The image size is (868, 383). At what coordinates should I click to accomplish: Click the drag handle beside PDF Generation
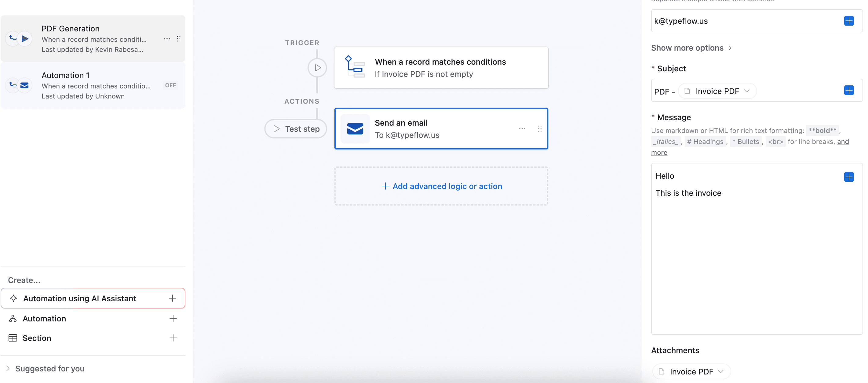pyautogui.click(x=179, y=39)
